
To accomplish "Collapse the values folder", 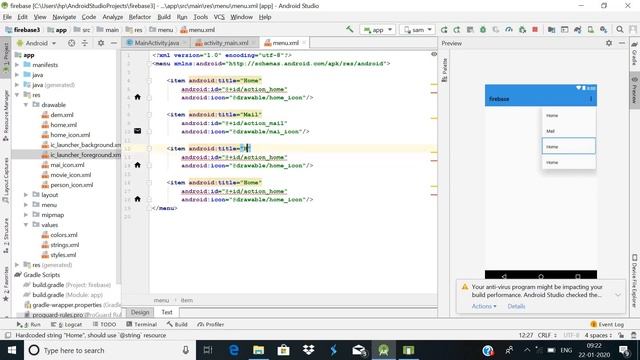I will pyautogui.click(x=26, y=225).
